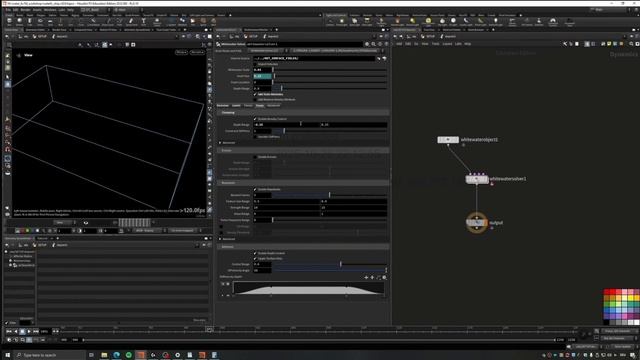
Task: Open File Explorer from the taskbar
Action: point(104,356)
